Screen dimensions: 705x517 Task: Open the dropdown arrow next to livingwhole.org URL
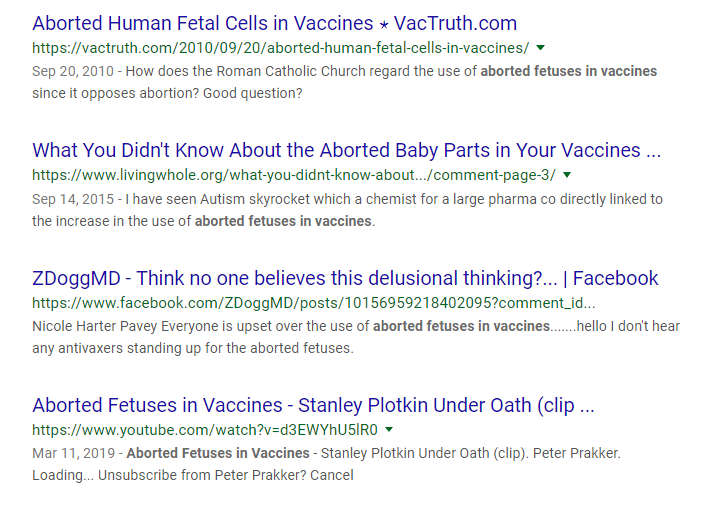click(567, 175)
